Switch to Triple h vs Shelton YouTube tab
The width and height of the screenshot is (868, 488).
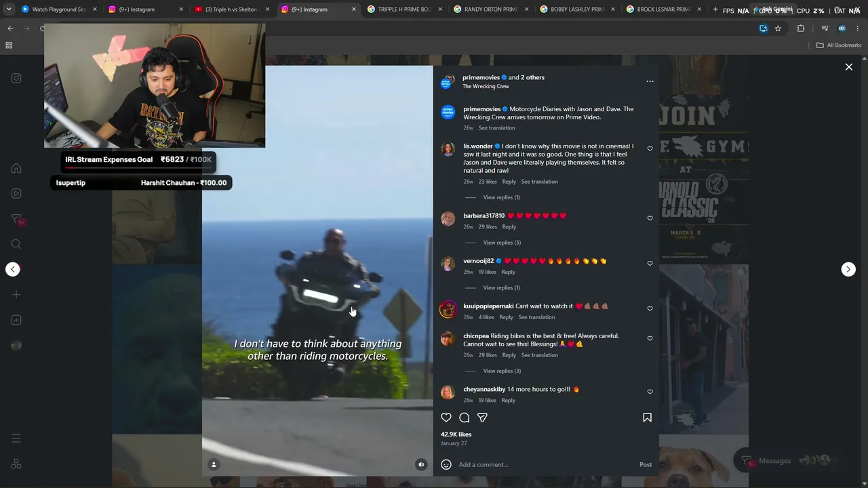[x=232, y=9]
